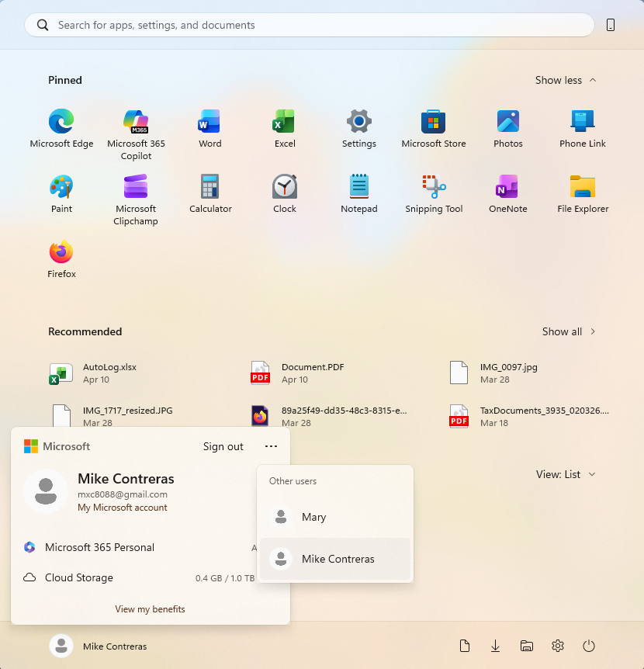This screenshot has width=644, height=669.
Task: Click Mike Contreras profile button at bottom
Action: point(99,646)
